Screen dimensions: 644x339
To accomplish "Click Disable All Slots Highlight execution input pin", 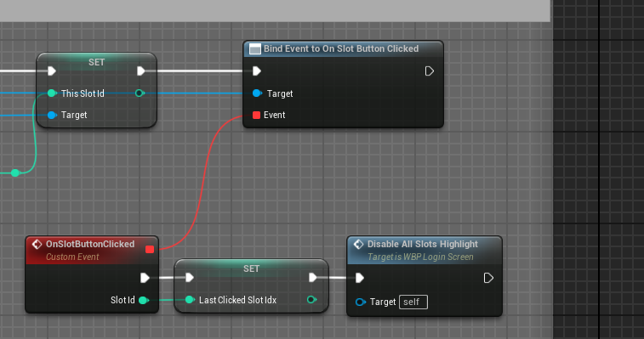I will 360,279.
